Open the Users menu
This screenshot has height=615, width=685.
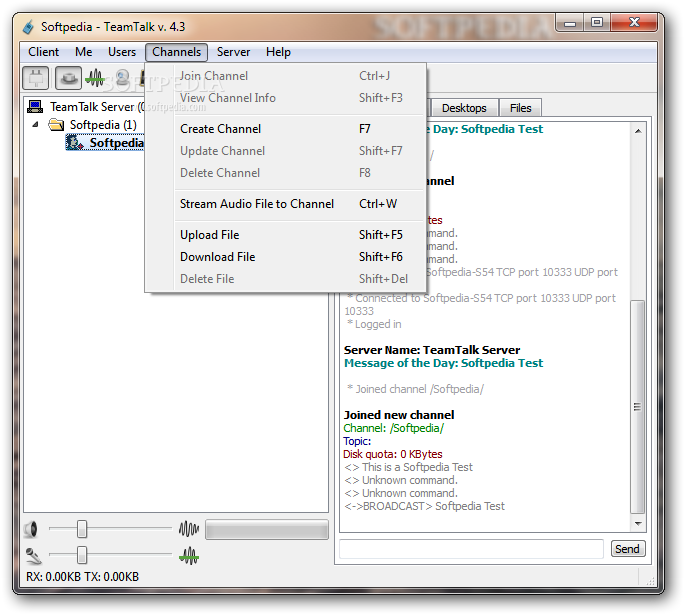point(122,52)
